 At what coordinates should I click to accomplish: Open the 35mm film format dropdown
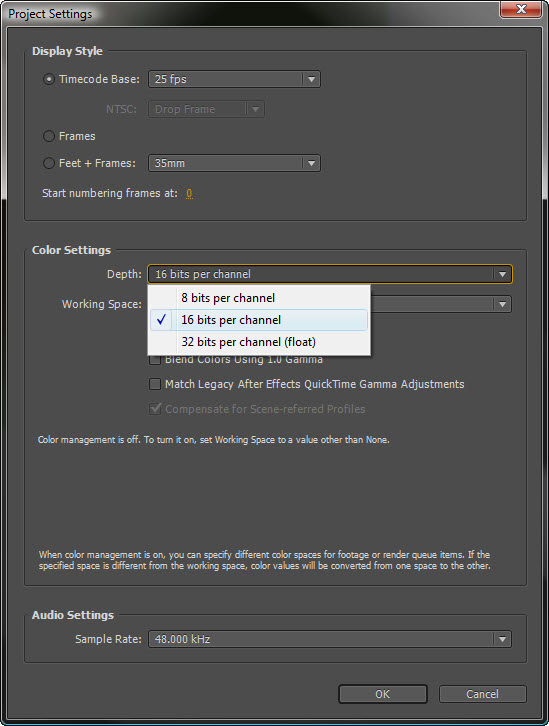[234, 163]
